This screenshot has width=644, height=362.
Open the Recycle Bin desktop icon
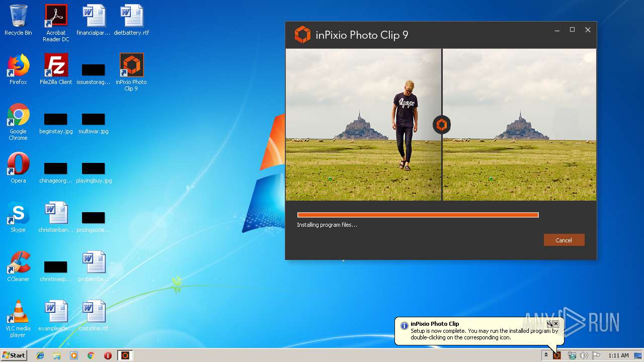click(x=18, y=20)
